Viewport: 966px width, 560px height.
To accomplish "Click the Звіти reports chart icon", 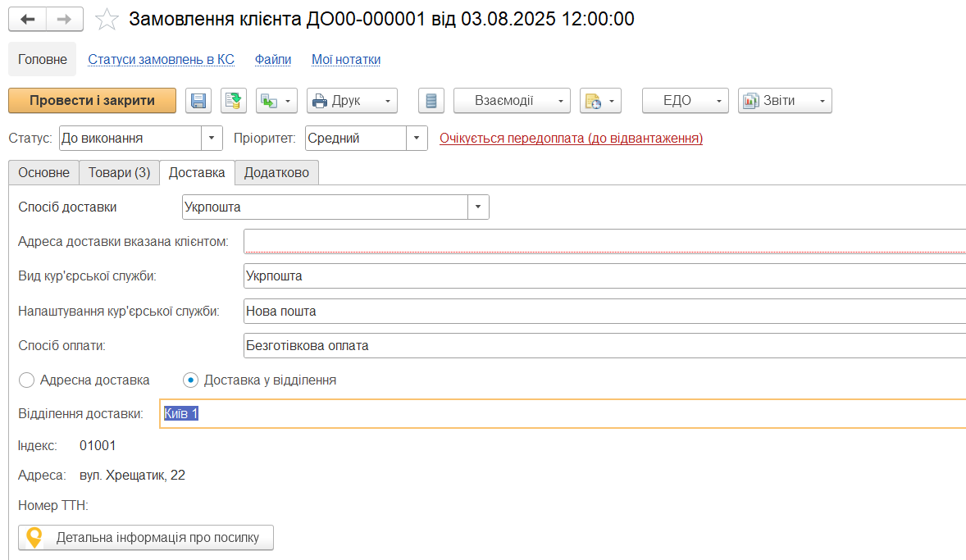I will (750, 100).
